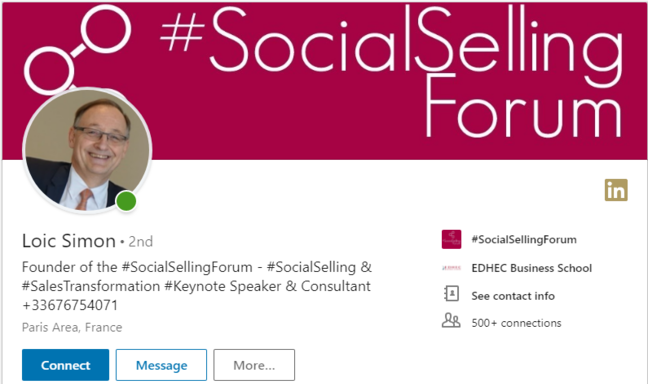This screenshot has height=384, width=648.
Task: Open Loic Simon's profile photo
Action: 87,150
